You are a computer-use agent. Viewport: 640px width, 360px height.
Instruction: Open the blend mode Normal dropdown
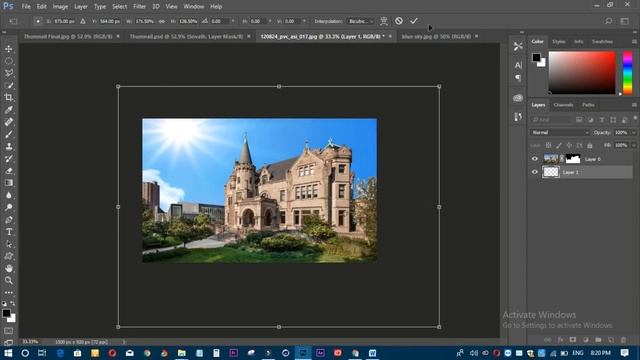(560, 132)
